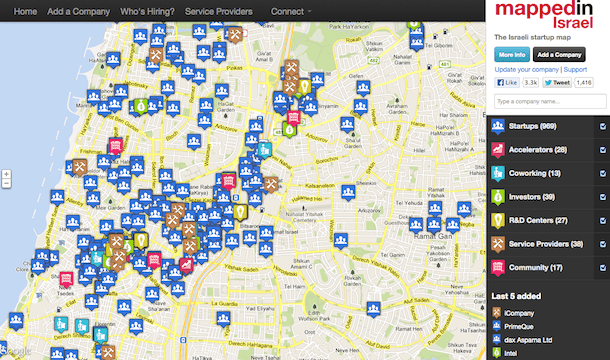Click the Service Providers tools icon
This screenshot has width=610, height=360.
click(x=498, y=244)
